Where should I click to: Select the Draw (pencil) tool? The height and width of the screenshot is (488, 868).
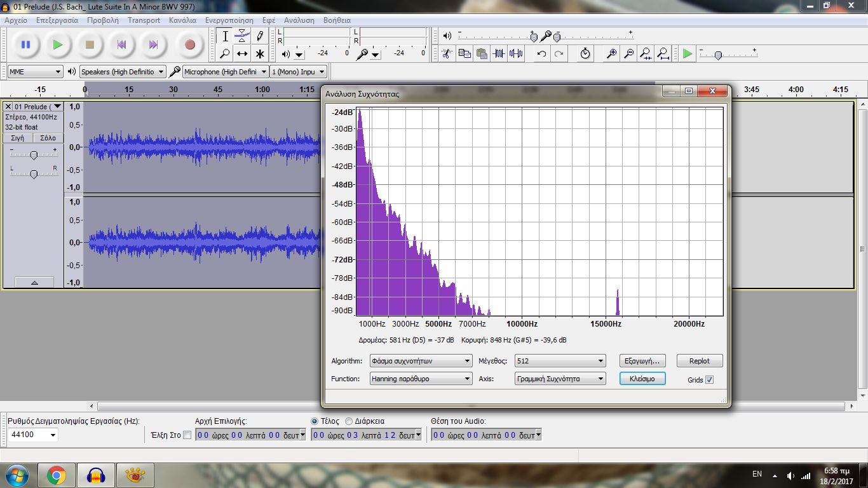(260, 36)
